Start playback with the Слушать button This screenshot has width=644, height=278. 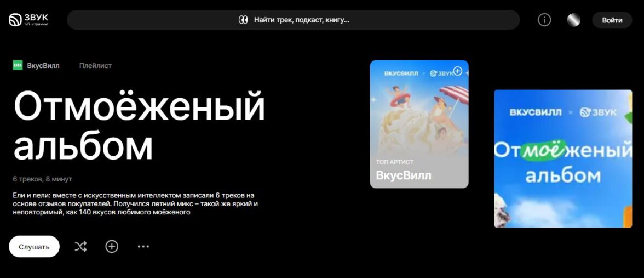click(34, 246)
